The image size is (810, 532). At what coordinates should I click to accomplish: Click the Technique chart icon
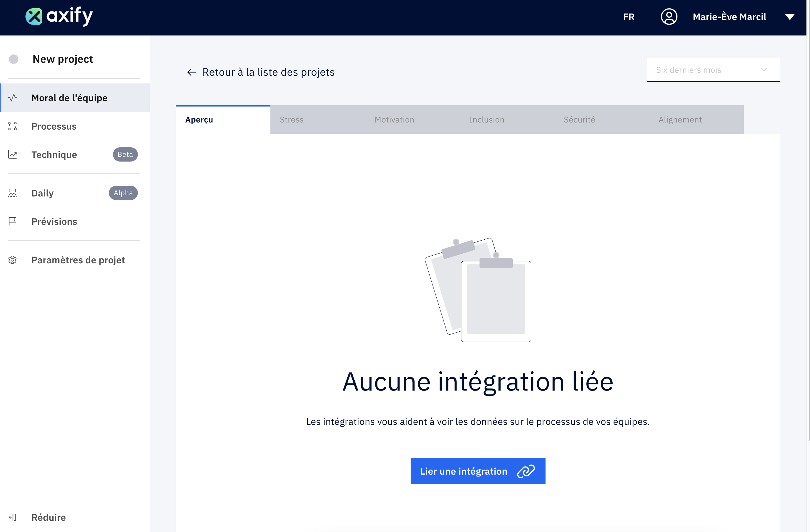click(x=13, y=155)
